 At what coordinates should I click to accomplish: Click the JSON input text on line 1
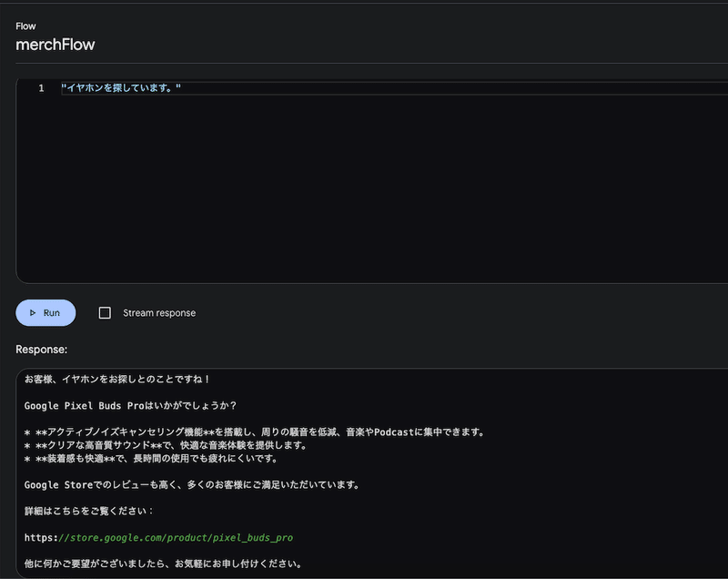121,87
